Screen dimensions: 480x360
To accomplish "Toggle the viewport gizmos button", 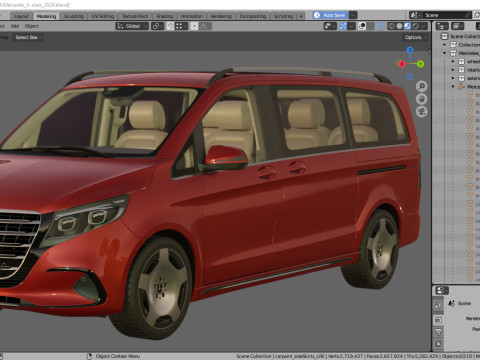I will 343,26.
